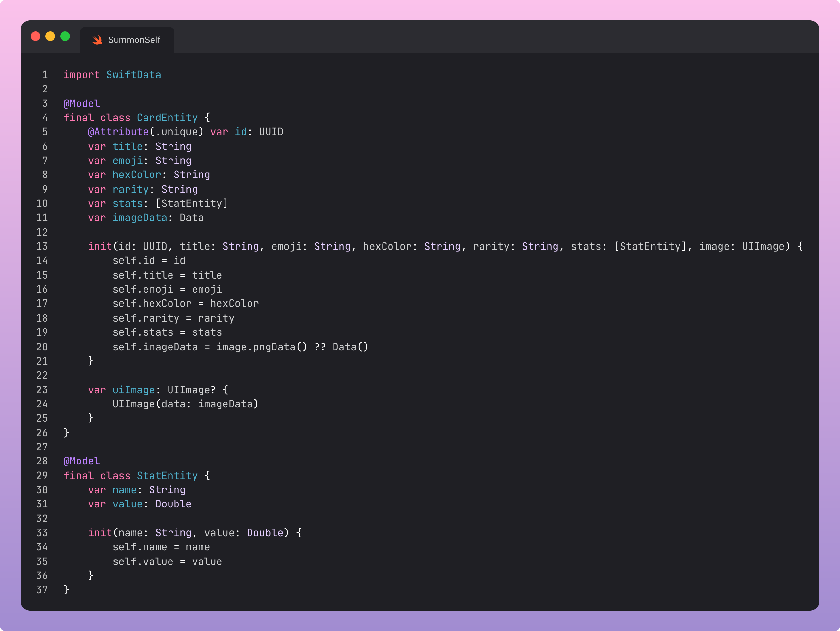Click the red close window button
Screen dimensions: 840x631
point(36,36)
